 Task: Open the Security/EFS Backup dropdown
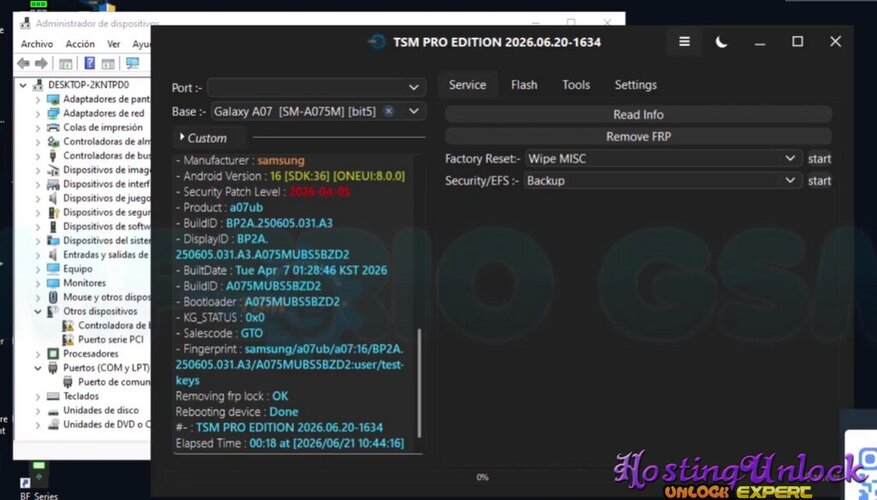pos(663,181)
